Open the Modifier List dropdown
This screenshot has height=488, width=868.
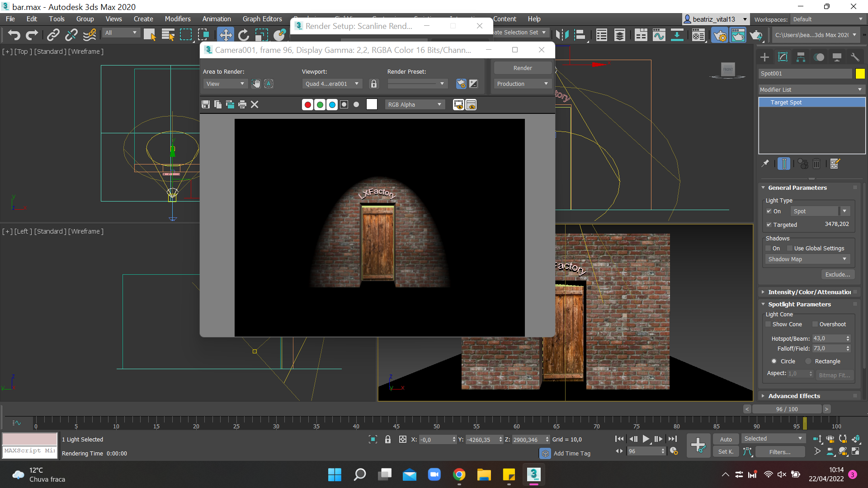[811, 89]
